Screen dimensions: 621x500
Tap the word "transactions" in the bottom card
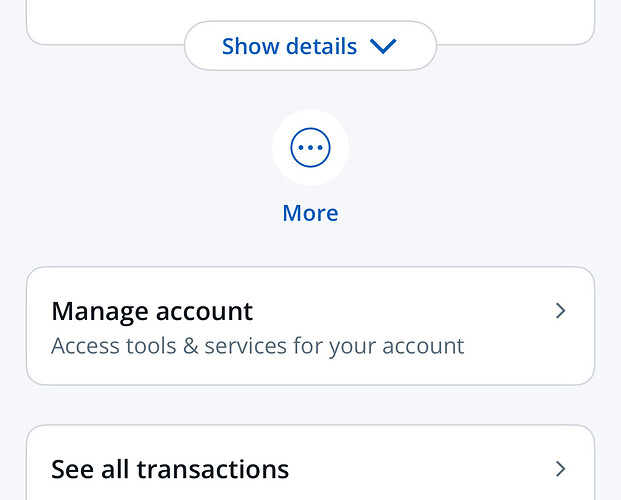tap(212, 468)
